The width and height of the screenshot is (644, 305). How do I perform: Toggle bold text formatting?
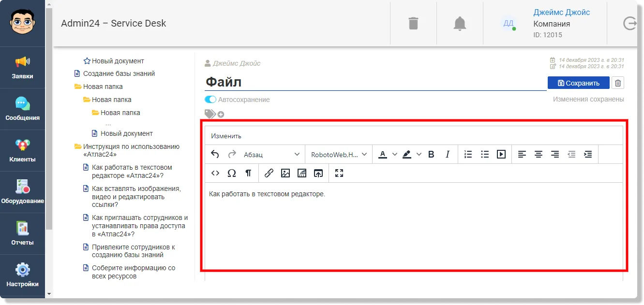(x=431, y=154)
